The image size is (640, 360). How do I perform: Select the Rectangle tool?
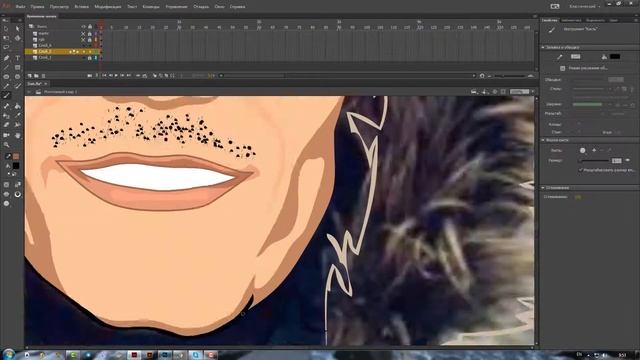coord(18,67)
